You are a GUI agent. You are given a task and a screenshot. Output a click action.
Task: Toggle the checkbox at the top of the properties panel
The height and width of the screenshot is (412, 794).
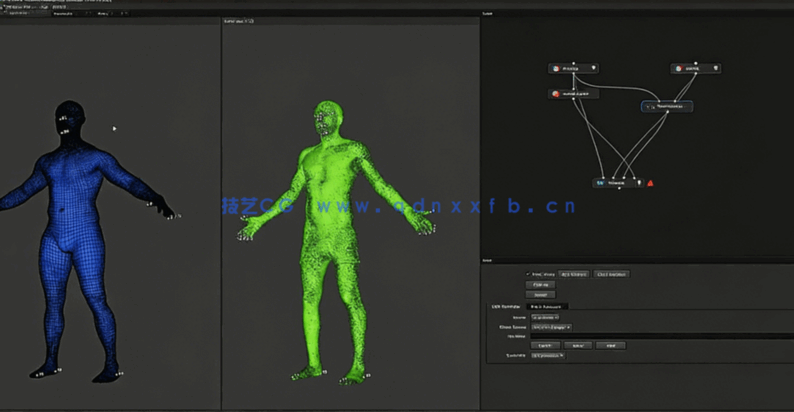528,273
